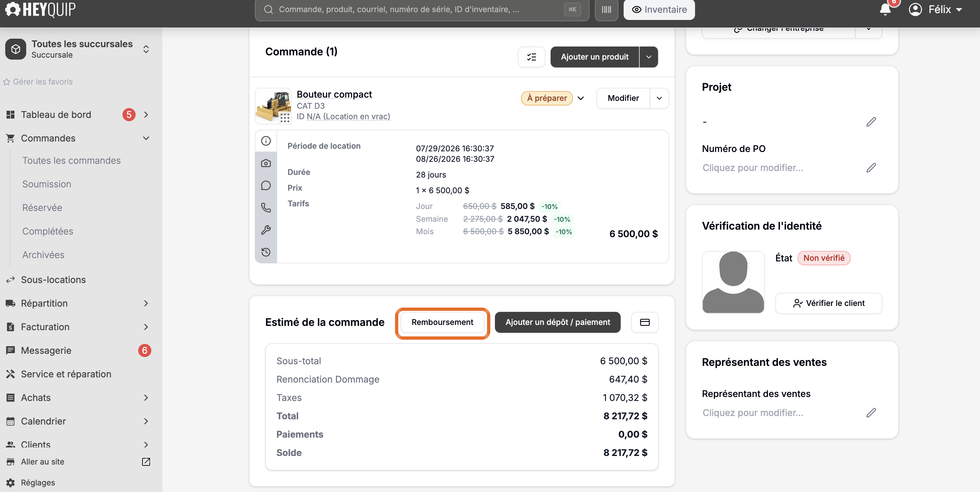Click the HeyQuip logo
Screen dimensions: 980x492
(40, 9)
